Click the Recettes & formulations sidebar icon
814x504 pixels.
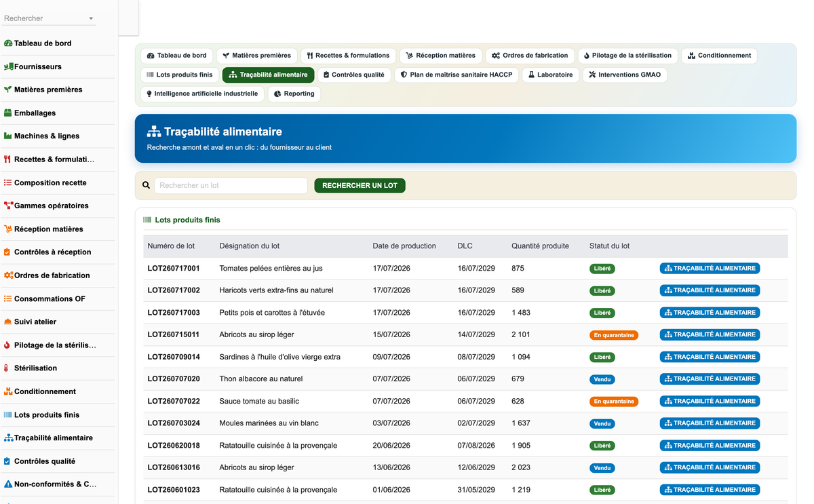point(7,159)
